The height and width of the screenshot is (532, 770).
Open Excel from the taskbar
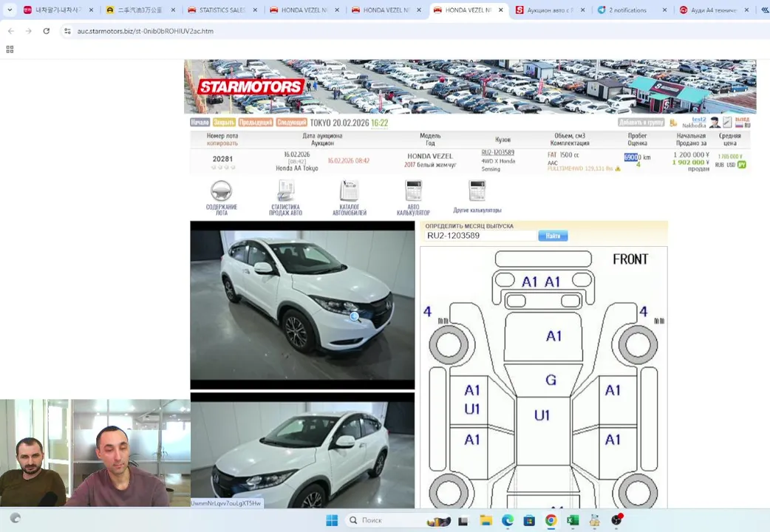click(573, 520)
